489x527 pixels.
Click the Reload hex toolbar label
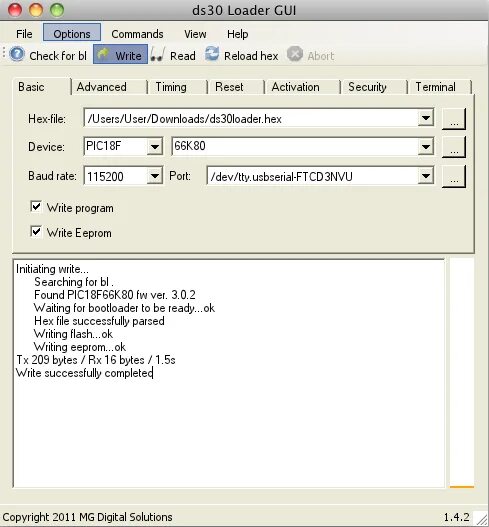click(x=251, y=55)
